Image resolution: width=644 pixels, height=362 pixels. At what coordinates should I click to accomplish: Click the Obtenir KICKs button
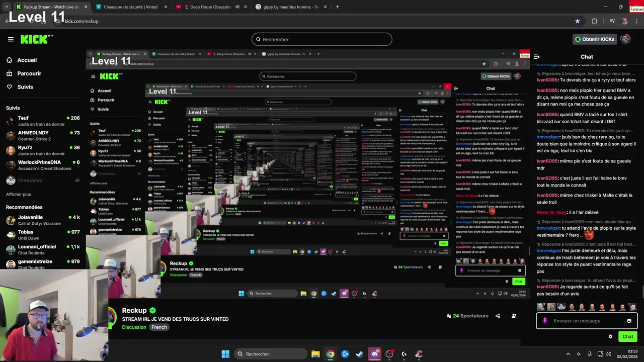[595, 39]
